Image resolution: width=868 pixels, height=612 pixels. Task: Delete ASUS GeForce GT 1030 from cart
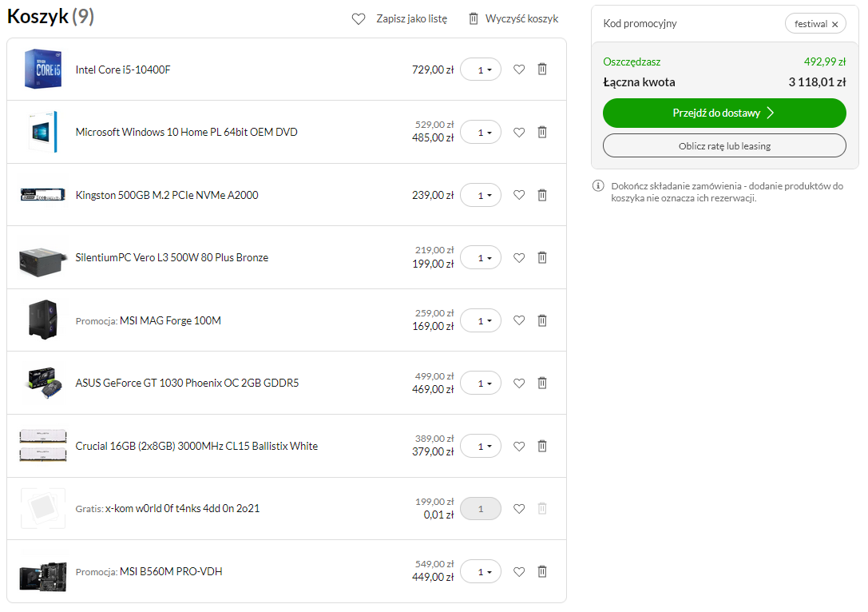click(x=542, y=383)
